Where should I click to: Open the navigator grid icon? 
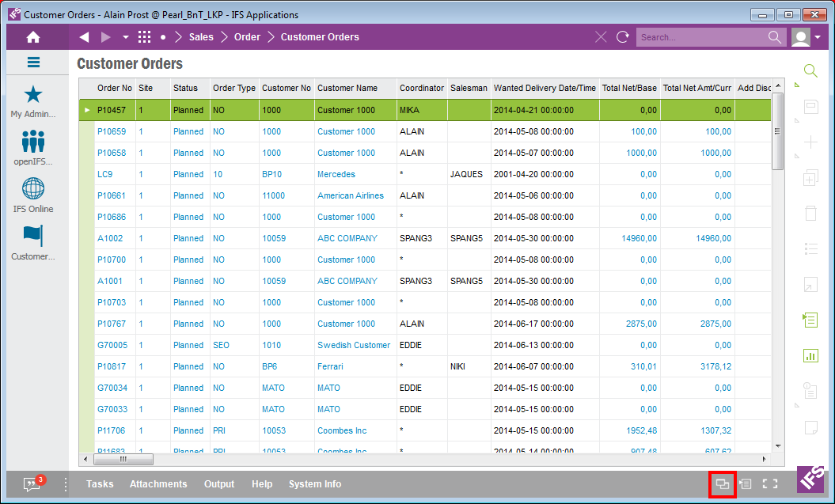(144, 37)
